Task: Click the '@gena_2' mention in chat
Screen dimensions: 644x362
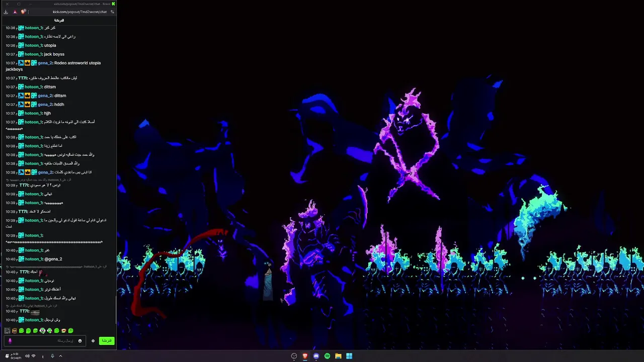Action: (x=53, y=259)
